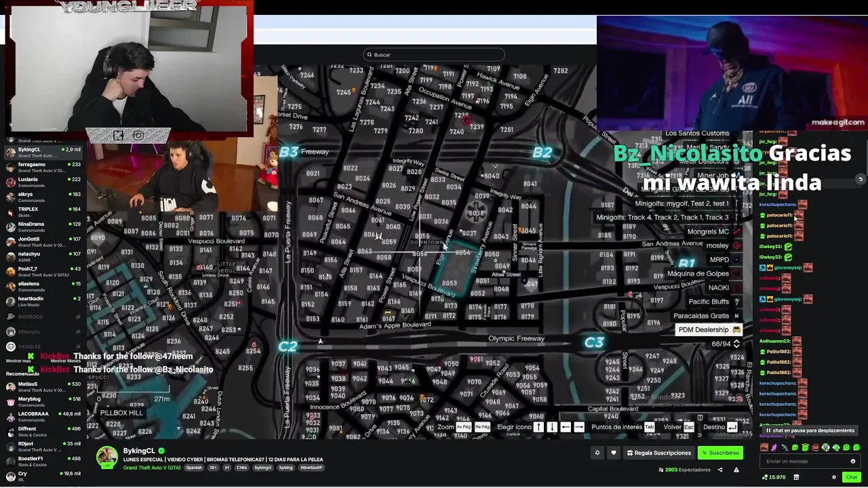Click the Spanish language tag
The image size is (868, 488).
click(194, 468)
